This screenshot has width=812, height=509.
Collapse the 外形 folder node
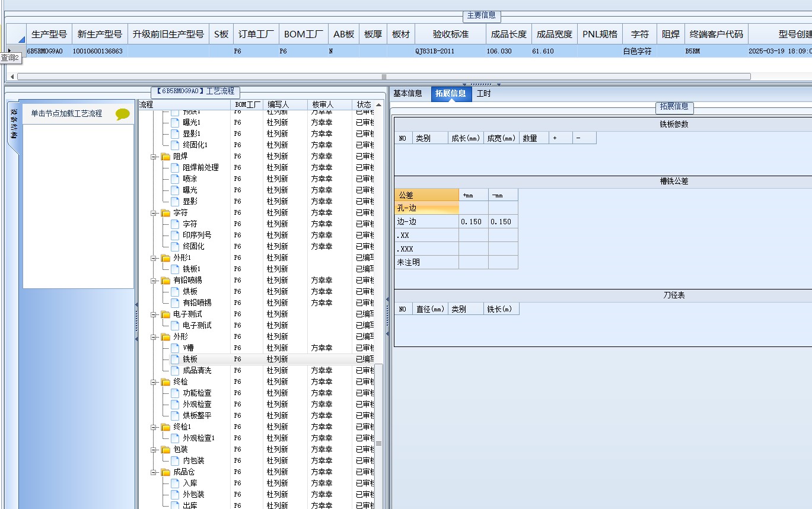point(154,337)
